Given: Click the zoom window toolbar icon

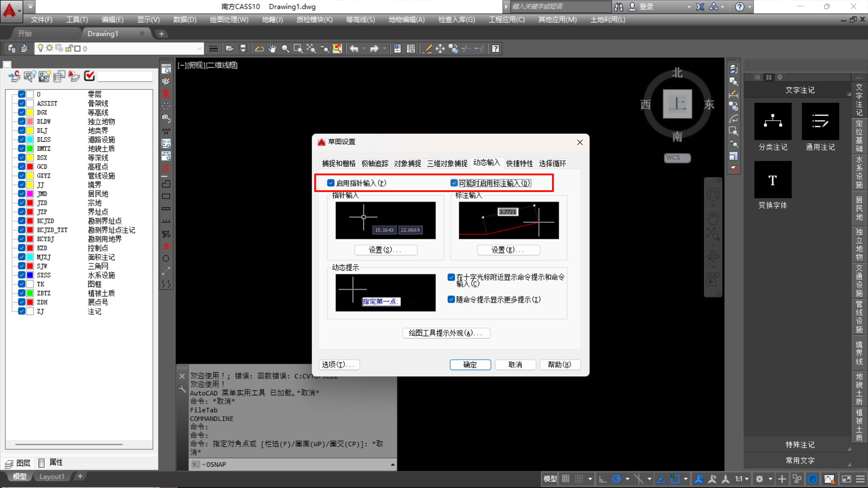Looking at the screenshot, I should (x=298, y=49).
